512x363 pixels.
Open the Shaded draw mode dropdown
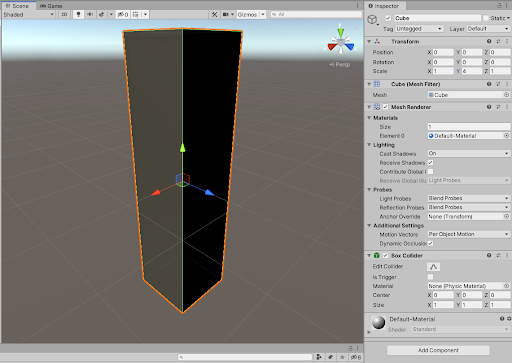coord(28,14)
